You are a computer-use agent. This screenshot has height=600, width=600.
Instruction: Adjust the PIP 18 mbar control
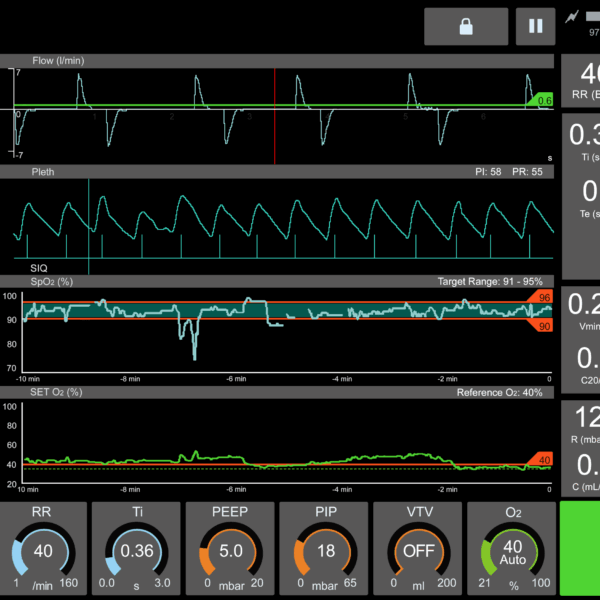click(x=325, y=549)
